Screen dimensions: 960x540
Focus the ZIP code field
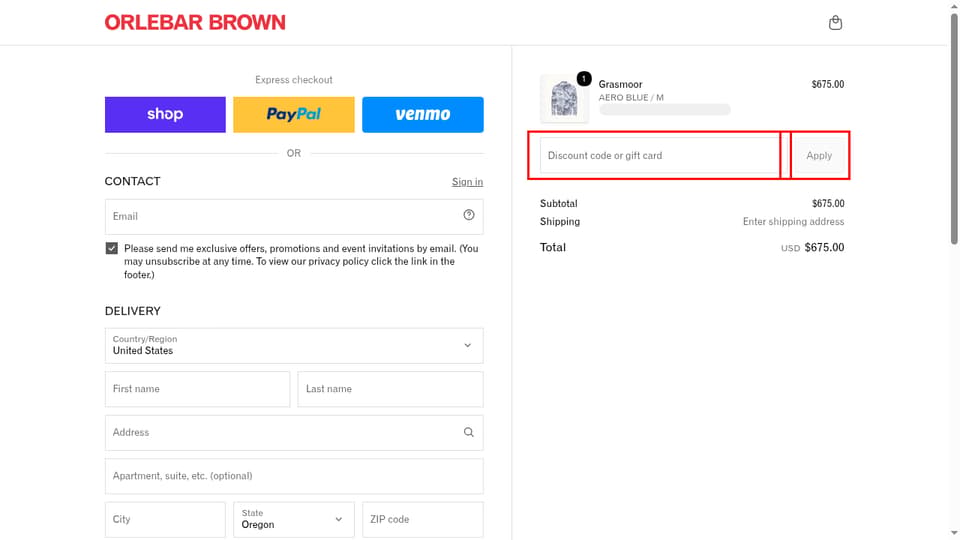click(x=422, y=519)
